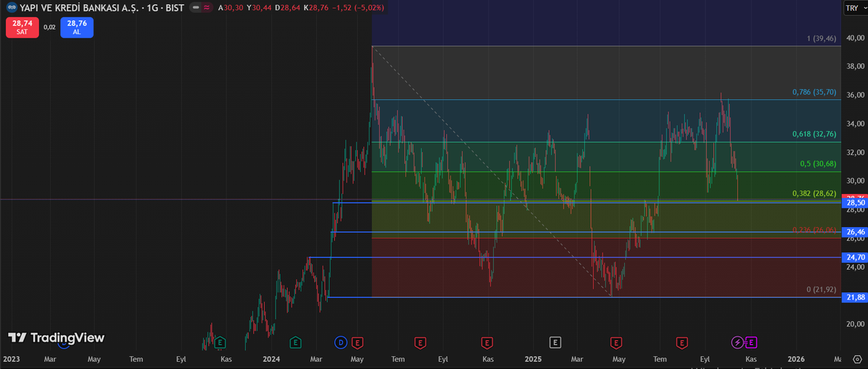This screenshot has width=868, height=369.
Task: Click the 36,00 price scale tick
Action: [856, 95]
